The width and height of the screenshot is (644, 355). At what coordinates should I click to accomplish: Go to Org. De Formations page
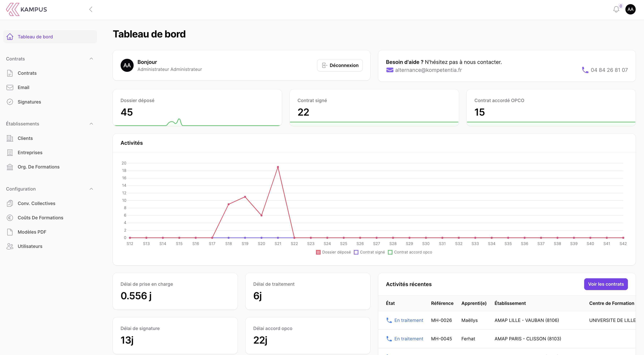point(39,167)
